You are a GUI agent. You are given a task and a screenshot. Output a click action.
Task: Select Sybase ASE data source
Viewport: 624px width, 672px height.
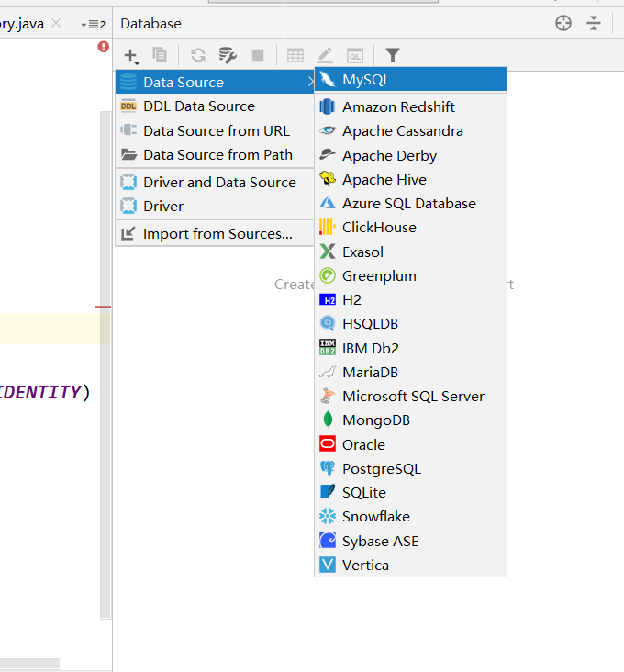411,541
